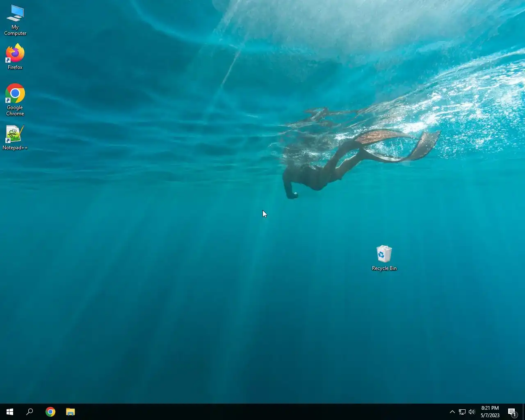Open taskbar search magnifier
Image resolution: width=525 pixels, height=420 pixels.
[x=30, y=412]
